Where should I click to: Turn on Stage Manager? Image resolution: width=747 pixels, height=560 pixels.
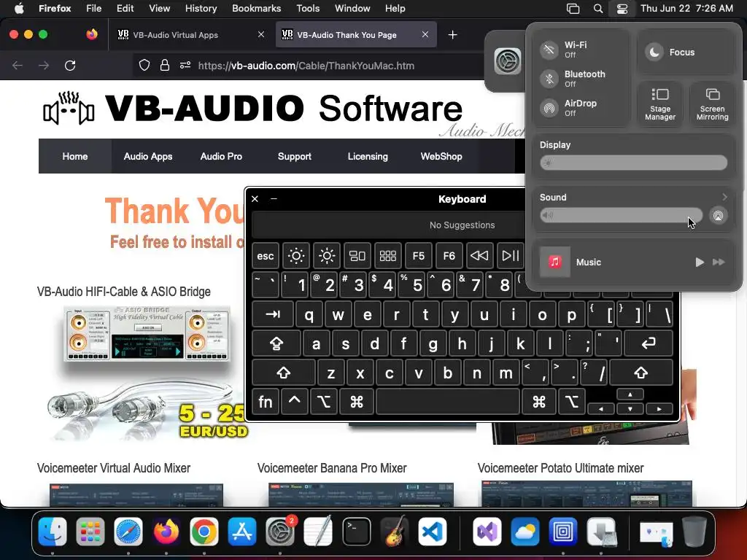point(659,104)
